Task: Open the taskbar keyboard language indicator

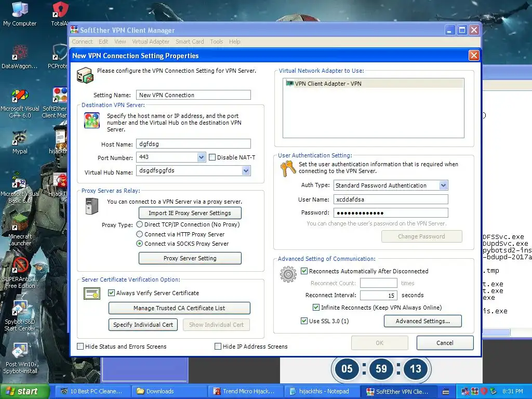Action: point(446,391)
